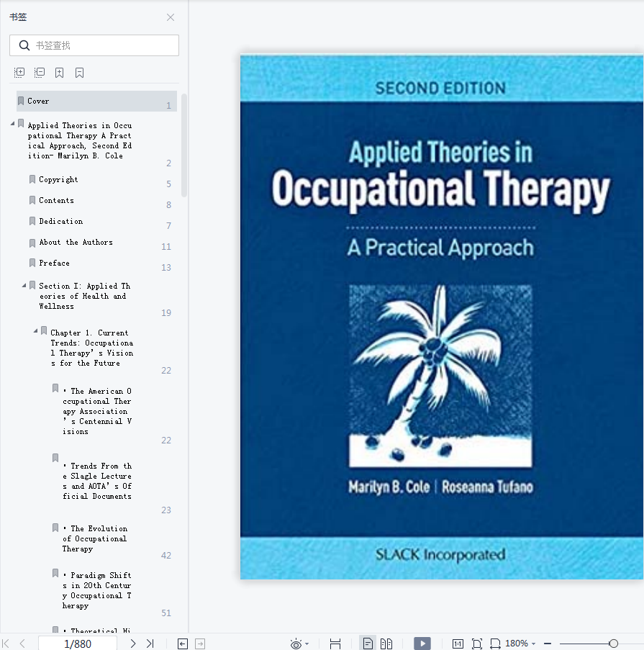Viewport: 644px width, 650px height.
Task: Go to the Dedication bookmark
Action: pos(61,222)
